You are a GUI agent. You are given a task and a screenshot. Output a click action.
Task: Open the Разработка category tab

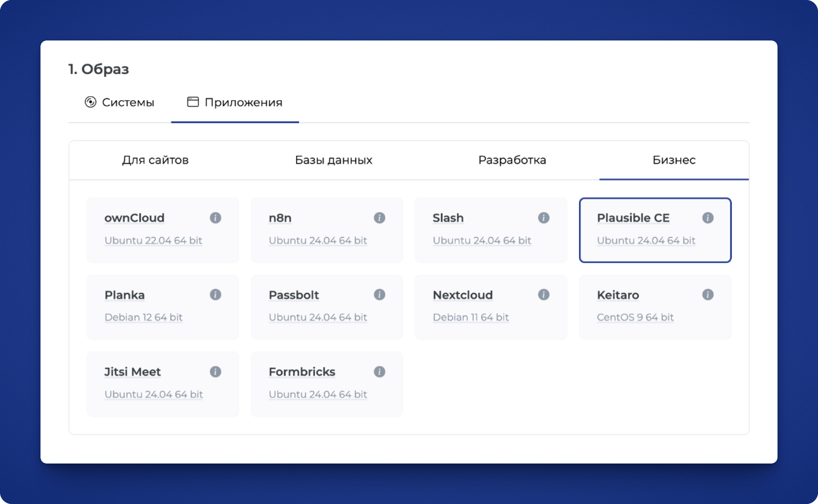[512, 160]
